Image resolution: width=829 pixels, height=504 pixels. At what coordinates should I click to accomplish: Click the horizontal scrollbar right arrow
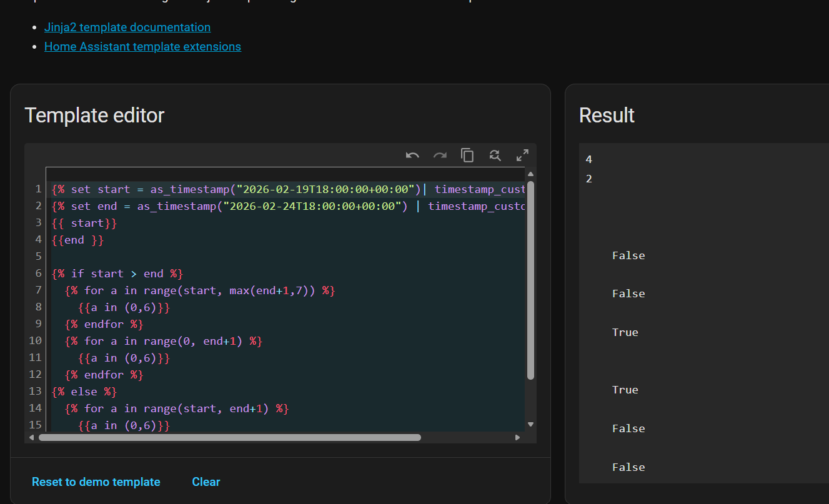coord(517,437)
